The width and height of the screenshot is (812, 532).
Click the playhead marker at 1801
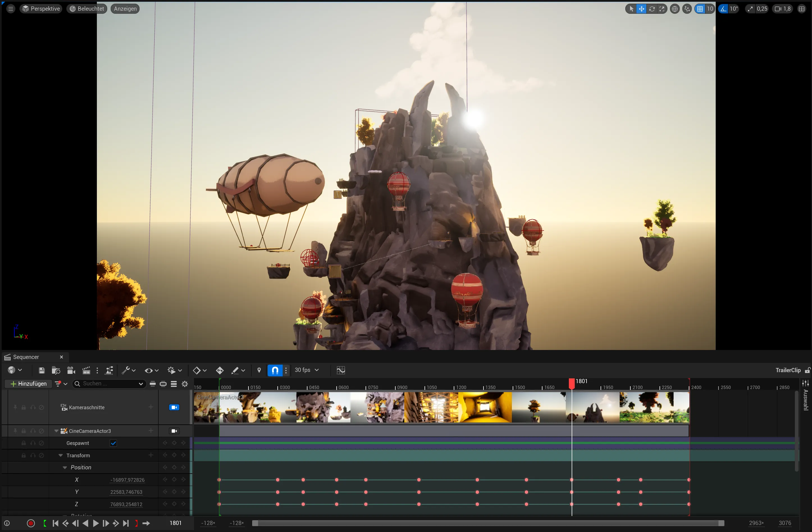click(572, 384)
